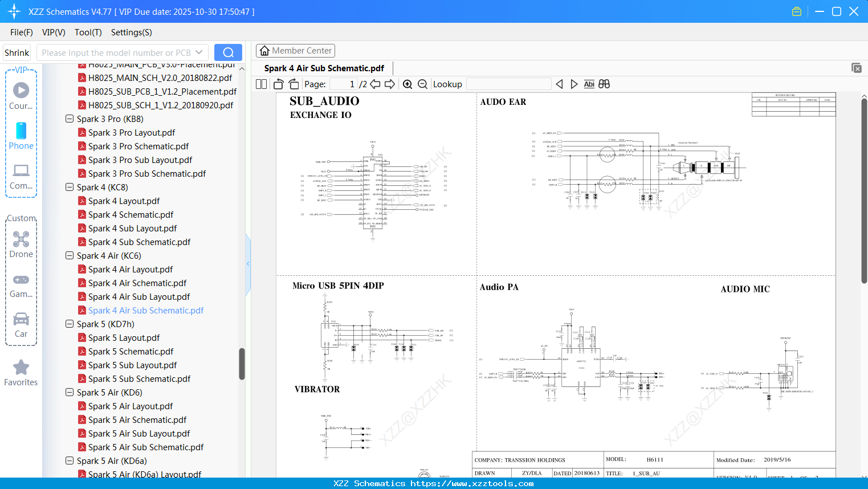Zoom out of the schematic

coord(422,84)
